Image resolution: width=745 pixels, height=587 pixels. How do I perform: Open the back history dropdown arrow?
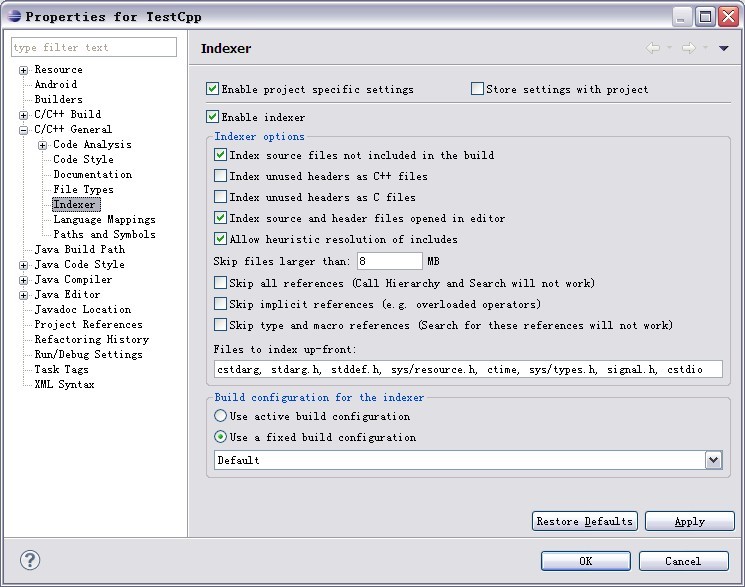[x=669, y=48]
